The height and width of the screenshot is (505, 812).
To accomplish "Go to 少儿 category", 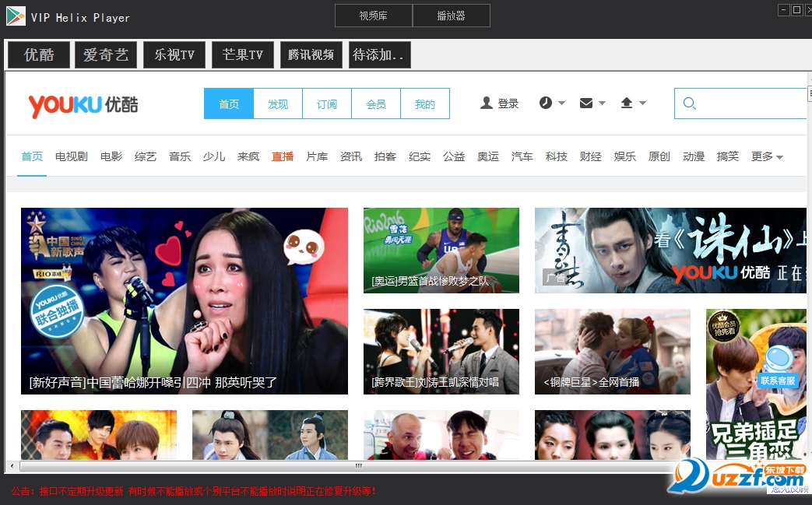I will click(214, 156).
